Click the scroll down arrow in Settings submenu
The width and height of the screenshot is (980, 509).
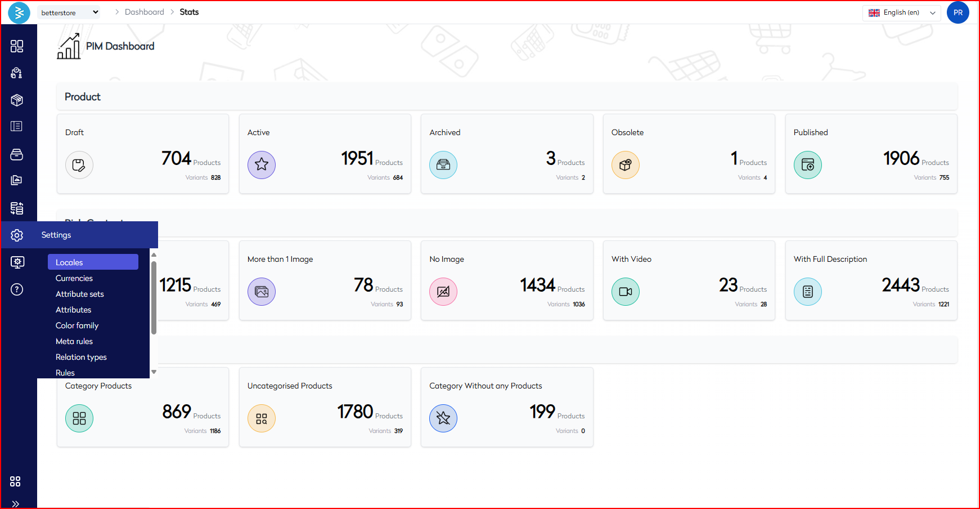click(154, 372)
